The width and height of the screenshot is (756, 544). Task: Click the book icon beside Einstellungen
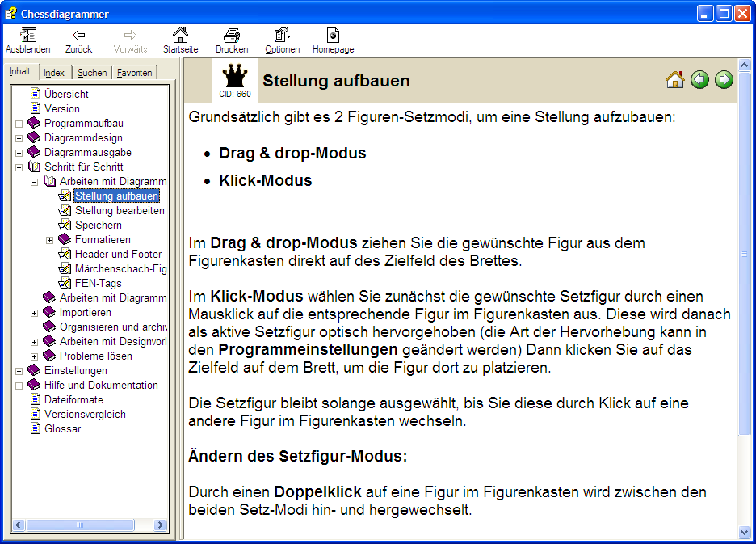[34, 370]
